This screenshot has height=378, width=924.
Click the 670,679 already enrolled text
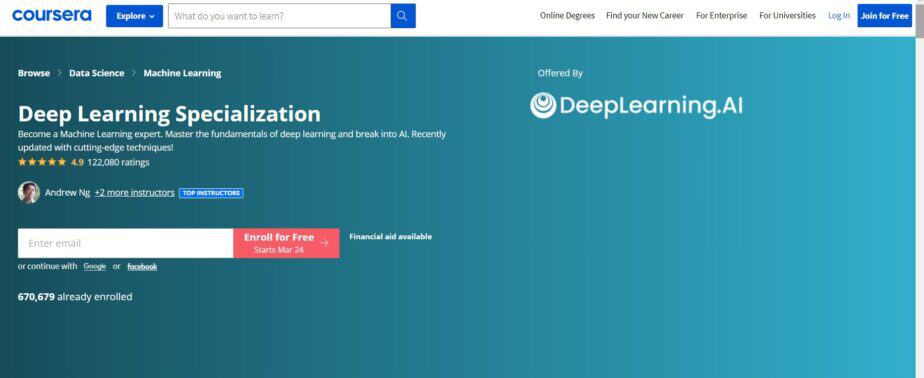75,297
